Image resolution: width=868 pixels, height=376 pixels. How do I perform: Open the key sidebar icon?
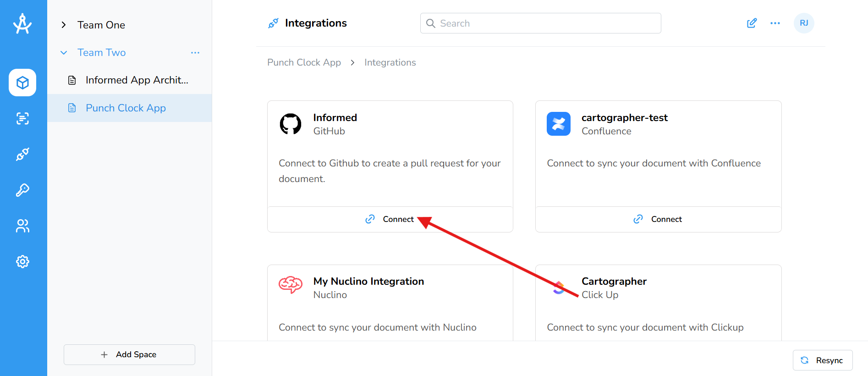click(22, 190)
